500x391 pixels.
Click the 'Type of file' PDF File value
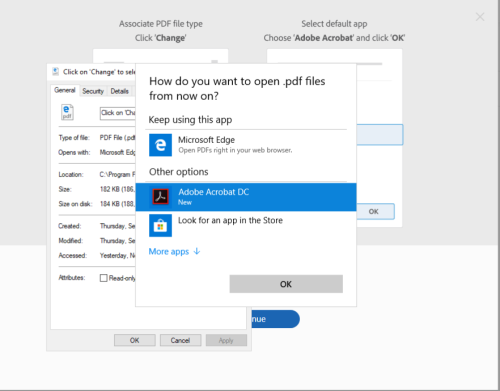118,138
